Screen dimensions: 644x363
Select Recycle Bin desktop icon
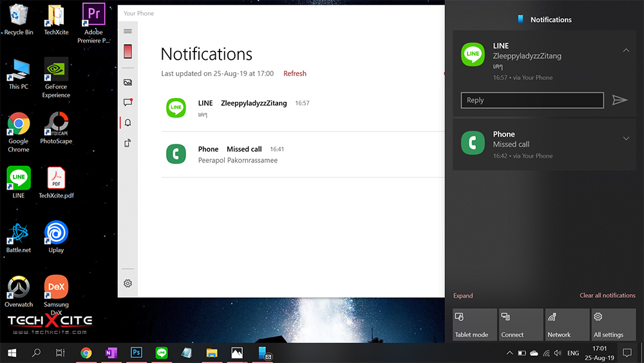click(x=19, y=19)
